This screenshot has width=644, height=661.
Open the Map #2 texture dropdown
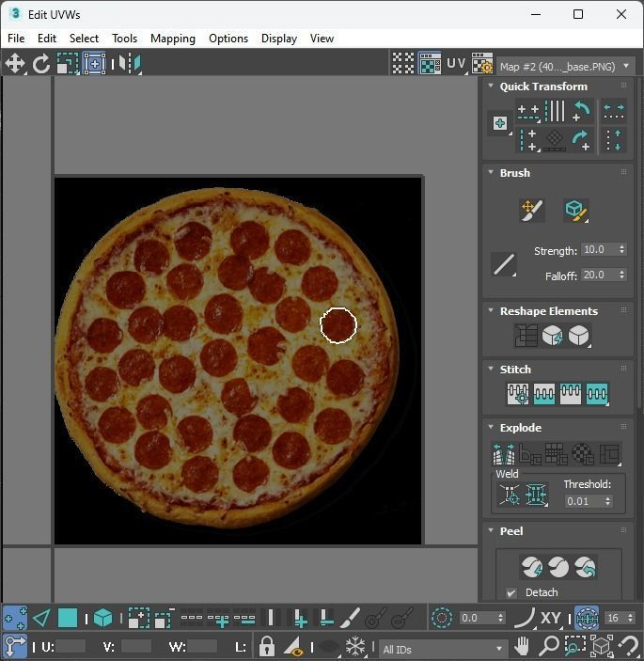(565, 67)
